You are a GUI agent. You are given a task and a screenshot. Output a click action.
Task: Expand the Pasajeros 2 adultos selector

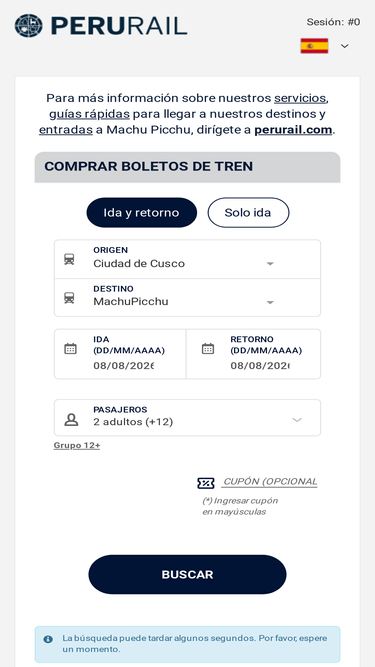[x=188, y=417]
